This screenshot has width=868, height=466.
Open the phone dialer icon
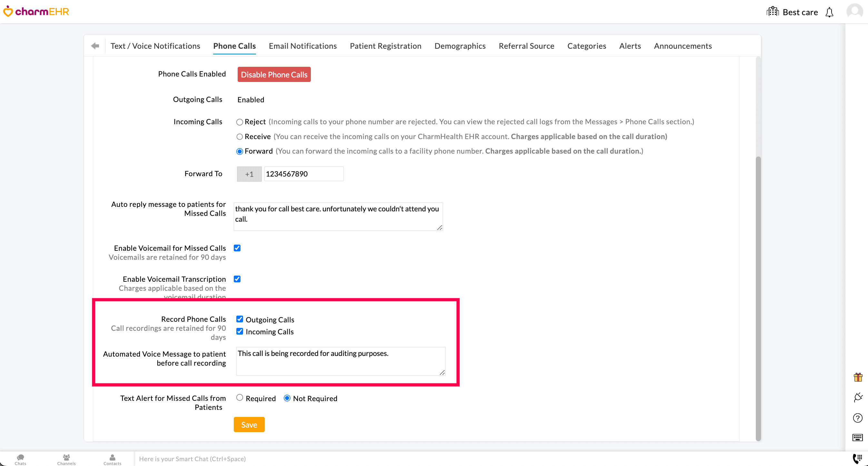click(857, 458)
